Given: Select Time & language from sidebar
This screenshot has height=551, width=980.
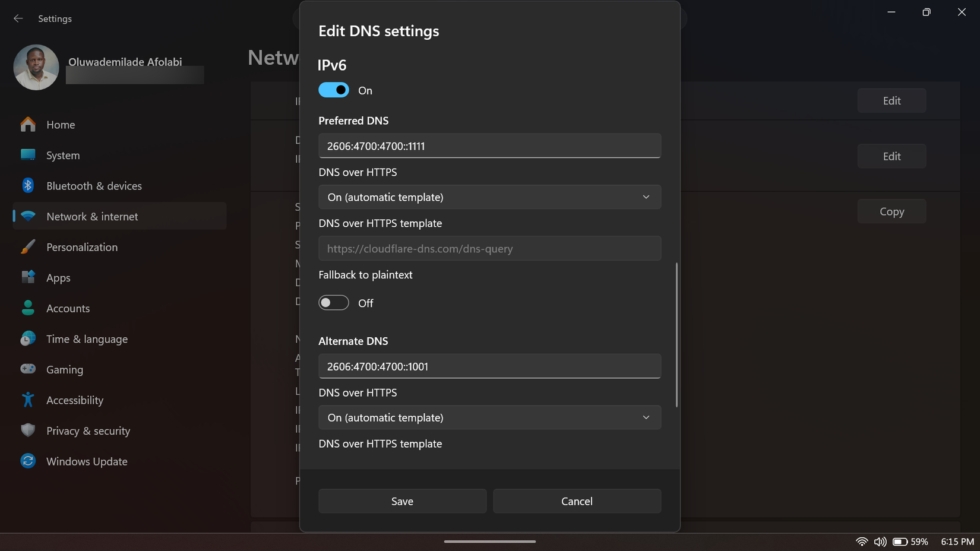Looking at the screenshot, I should (87, 339).
